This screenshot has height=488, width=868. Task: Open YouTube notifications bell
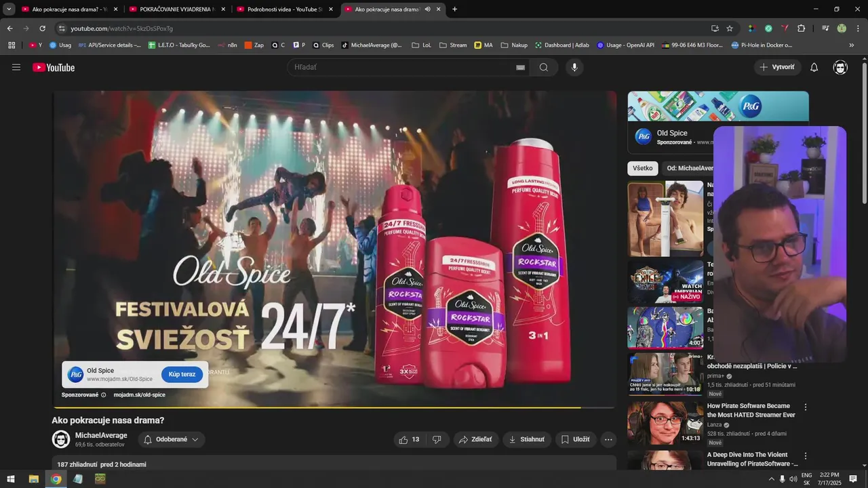click(x=814, y=67)
